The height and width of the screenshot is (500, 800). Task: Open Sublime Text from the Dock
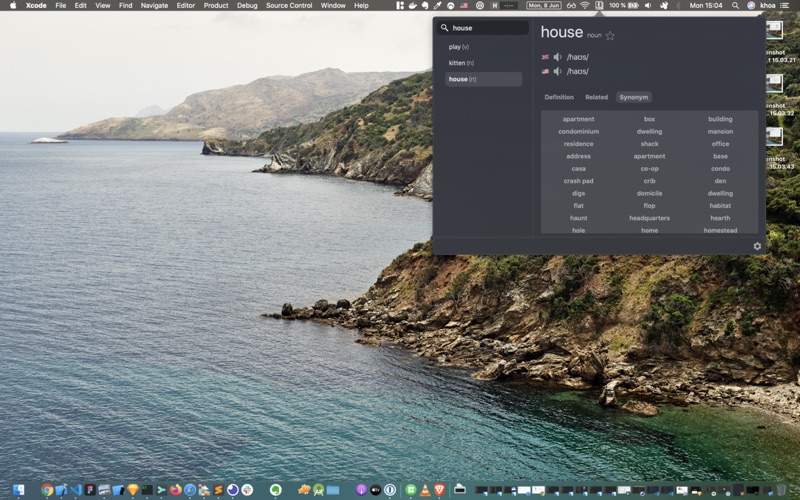[x=218, y=490]
